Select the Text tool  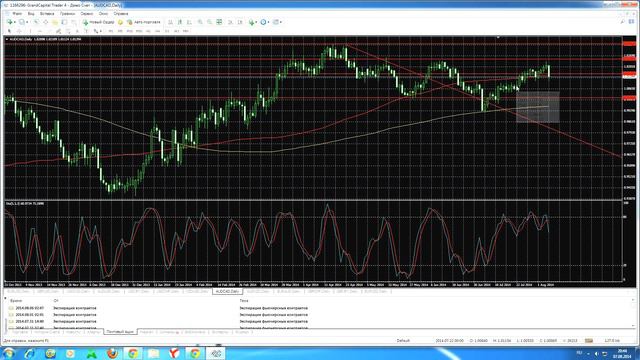click(x=77, y=31)
